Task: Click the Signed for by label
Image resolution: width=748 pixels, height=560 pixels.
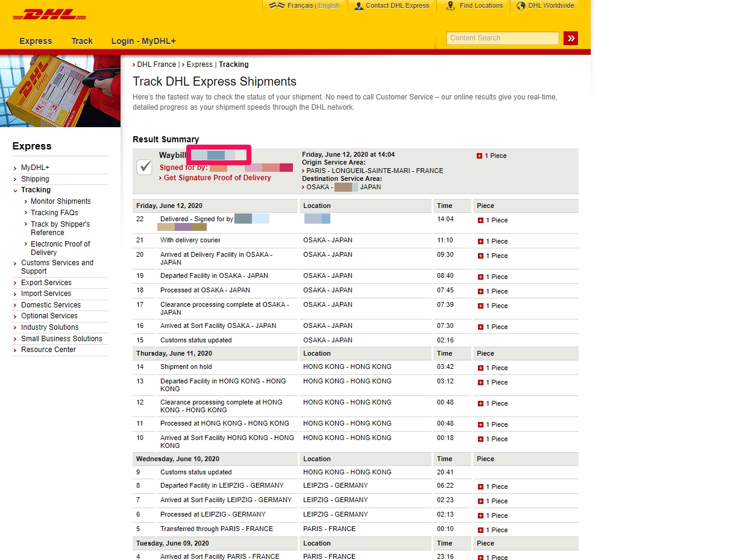Action: click(x=183, y=168)
